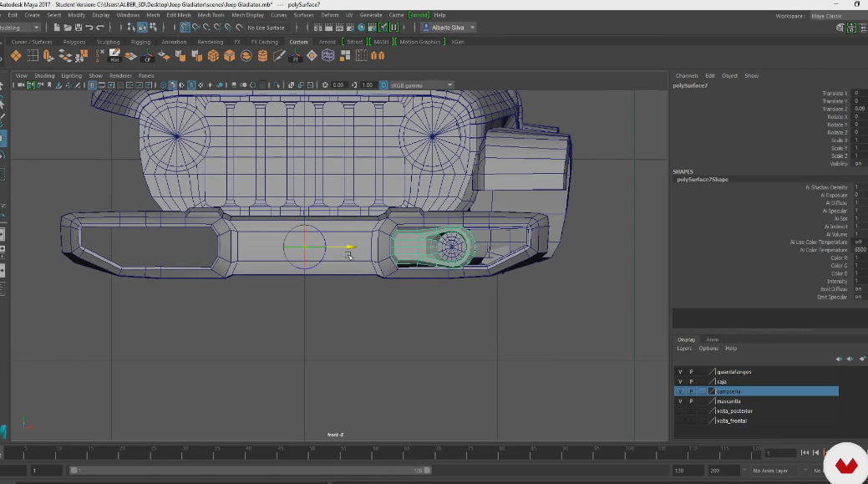
Task: Switch to the Anim tab in layer editor
Action: [713, 339]
